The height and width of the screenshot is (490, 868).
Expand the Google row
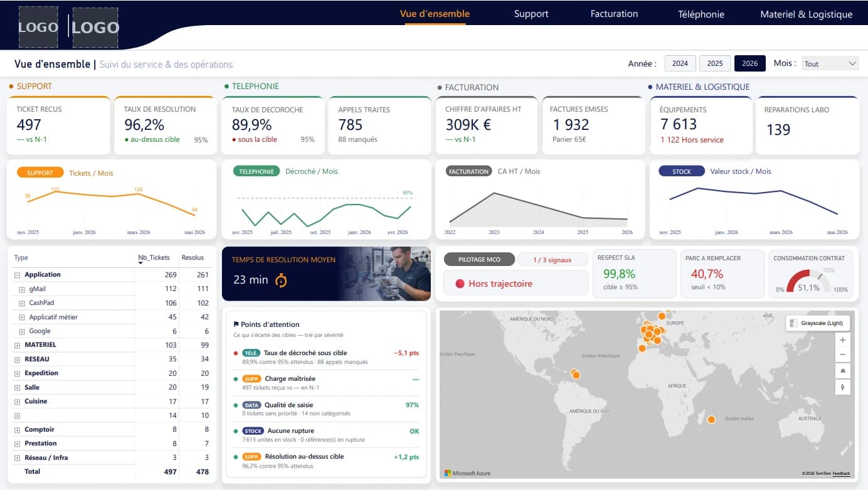coord(22,331)
